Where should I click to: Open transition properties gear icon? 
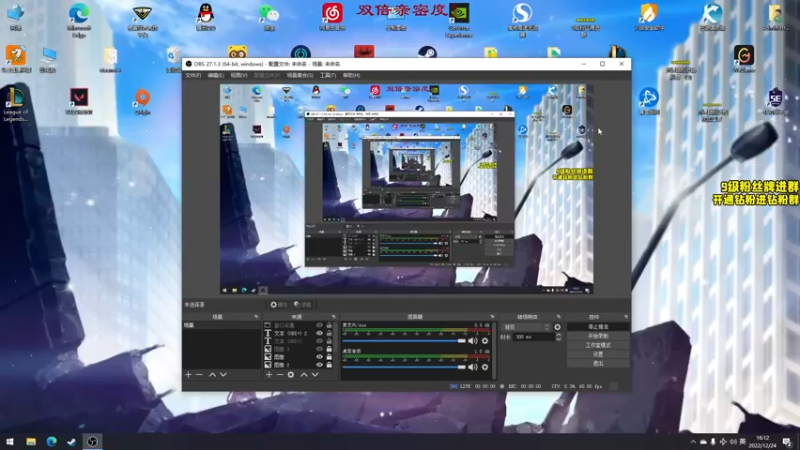(x=557, y=327)
